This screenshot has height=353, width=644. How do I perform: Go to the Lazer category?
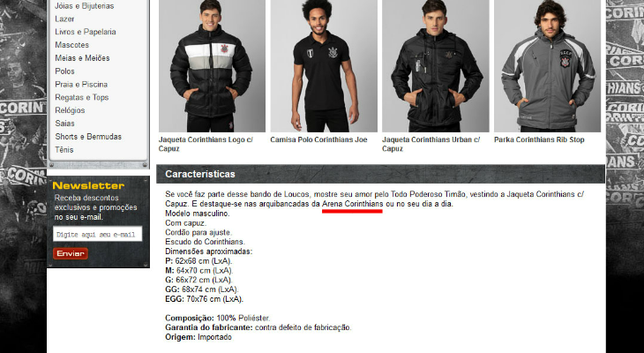(x=64, y=19)
